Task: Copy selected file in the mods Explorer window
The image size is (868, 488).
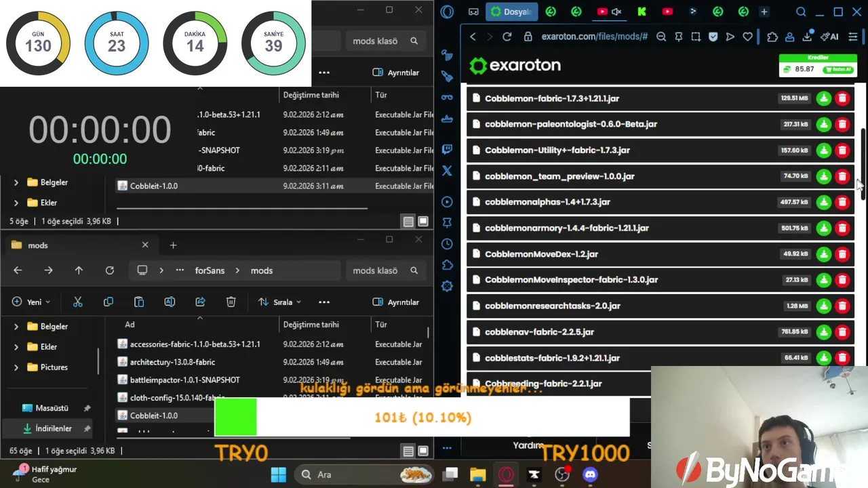Action: [108, 302]
